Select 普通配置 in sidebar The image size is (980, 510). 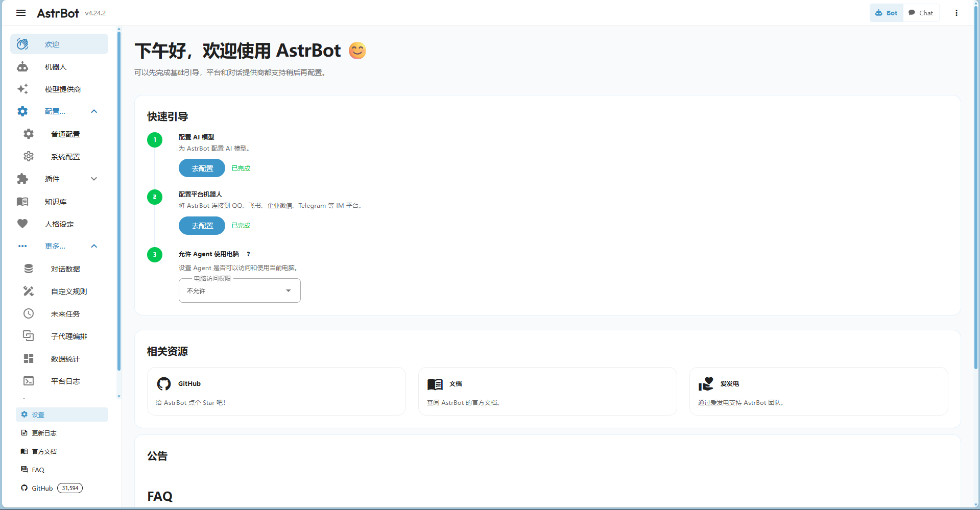click(59, 134)
